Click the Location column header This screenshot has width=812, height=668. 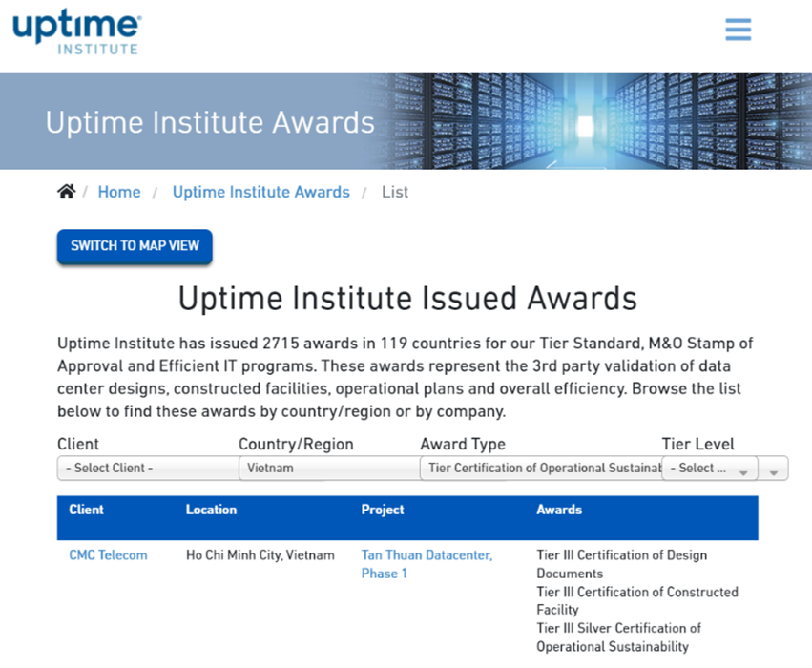tap(211, 510)
